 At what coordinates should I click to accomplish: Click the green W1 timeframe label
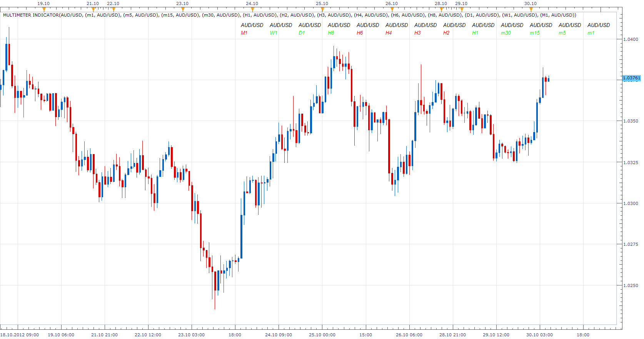tap(274, 33)
